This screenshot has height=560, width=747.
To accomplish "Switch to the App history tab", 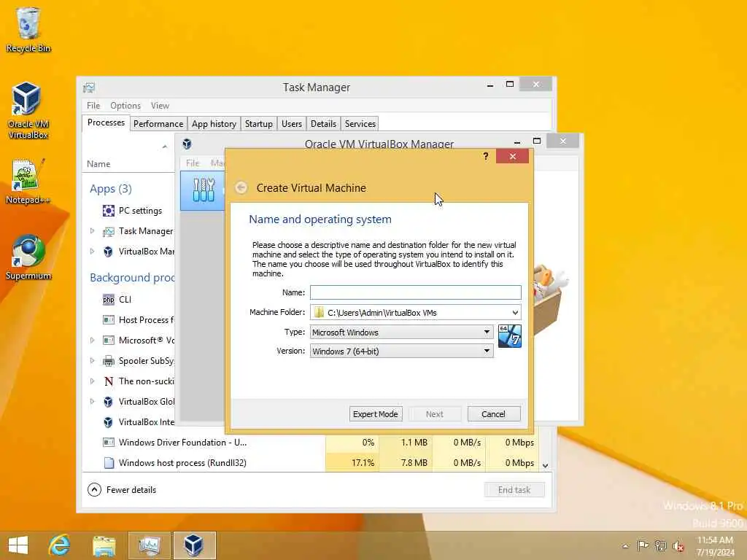I will (214, 124).
